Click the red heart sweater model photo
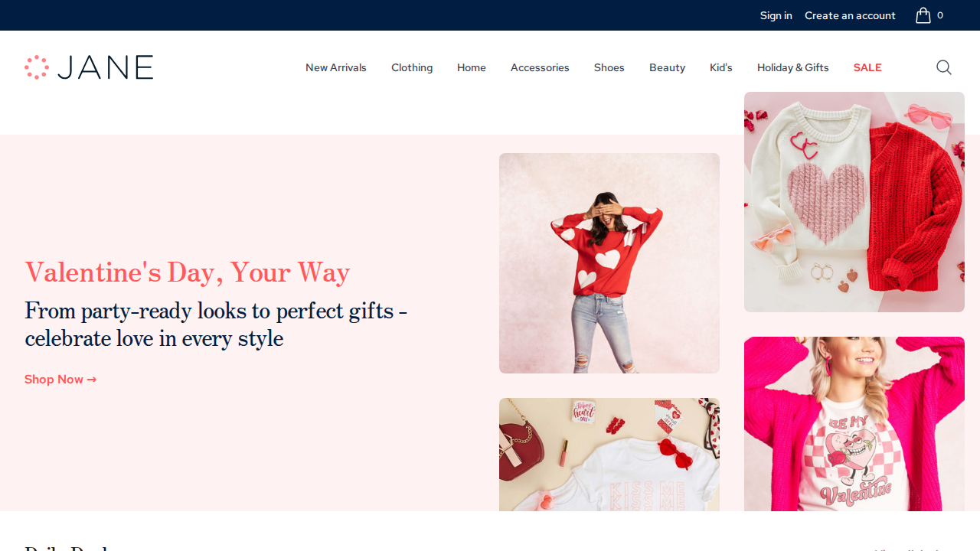 click(x=609, y=263)
